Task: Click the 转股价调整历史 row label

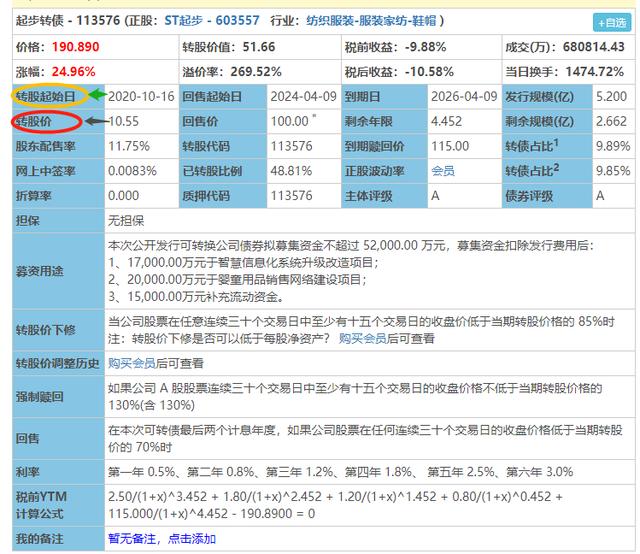Action: (x=58, y=363)
